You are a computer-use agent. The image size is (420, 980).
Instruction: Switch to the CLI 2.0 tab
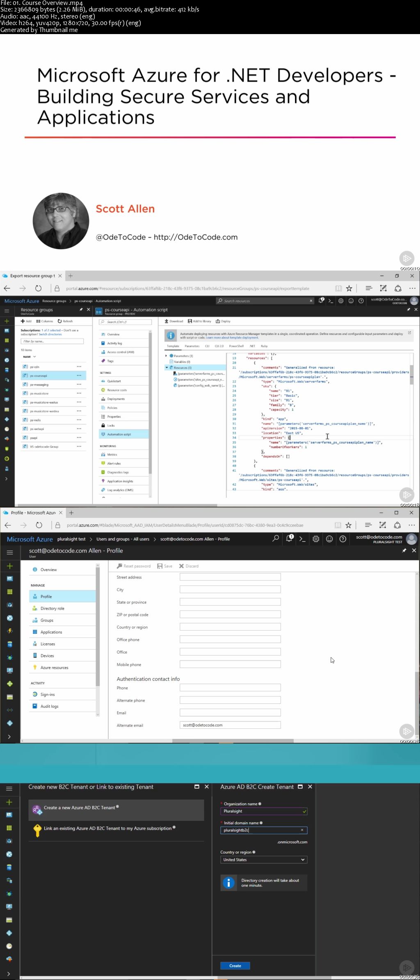(x=219, y=346)
